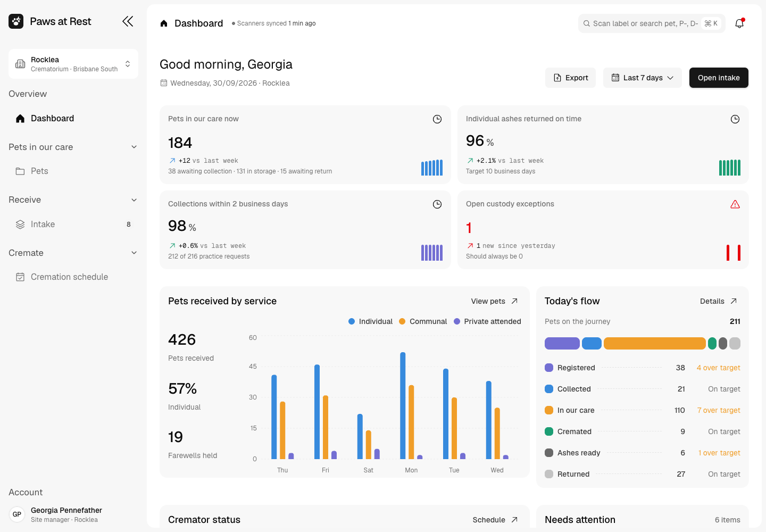Click the clock icon on Pets in our care now card
Screen dimensions: 766x532
point(437,119)
